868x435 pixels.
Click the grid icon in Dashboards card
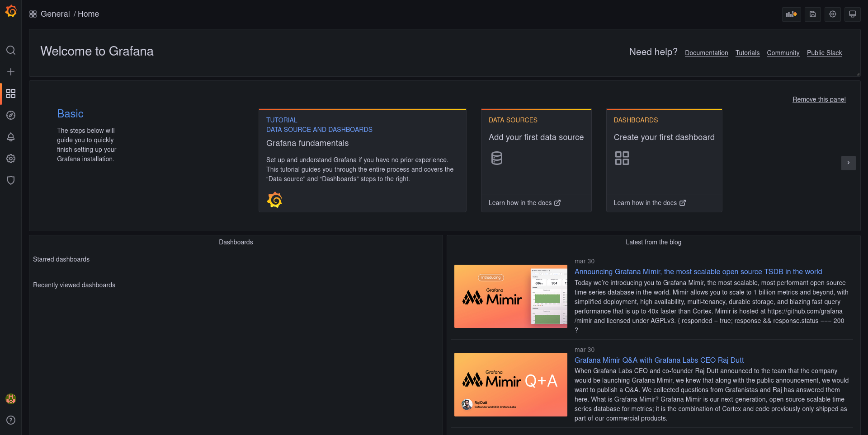pos(622,158)
